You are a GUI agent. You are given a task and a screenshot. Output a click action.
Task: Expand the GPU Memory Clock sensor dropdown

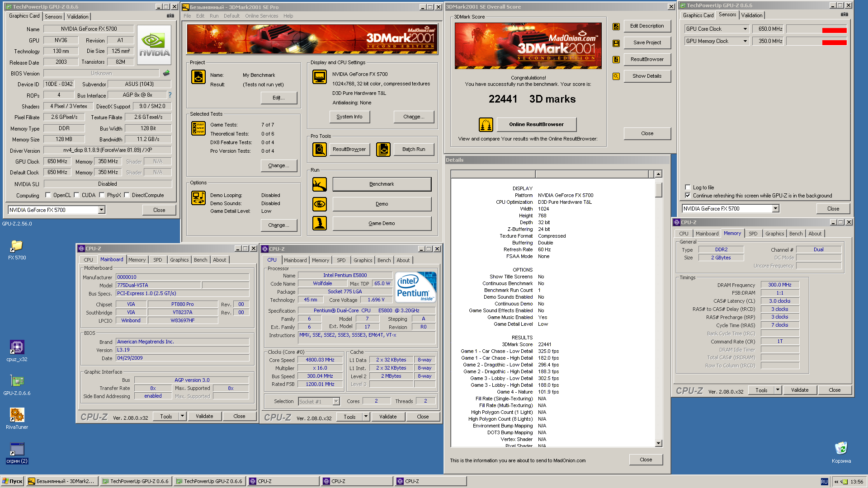(x=745, y=41)
